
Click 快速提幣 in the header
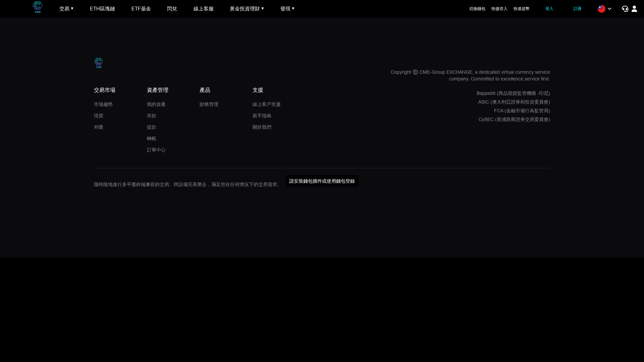522,9
